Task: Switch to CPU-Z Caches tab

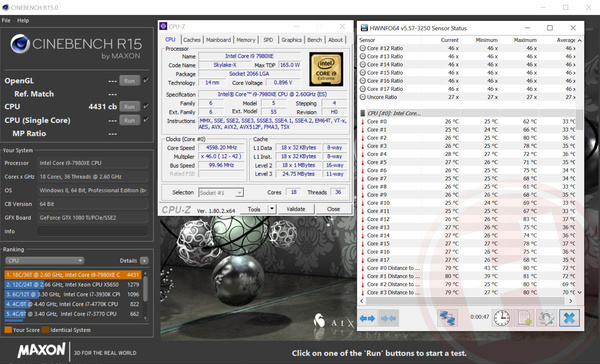Action: tap(192, 40)
